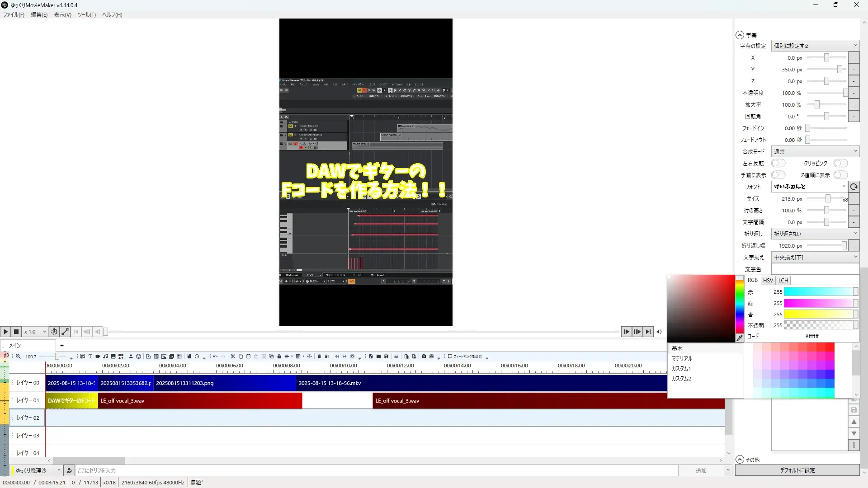Click the stop playback button
The image size is (868, 488).
coord(16,332)
